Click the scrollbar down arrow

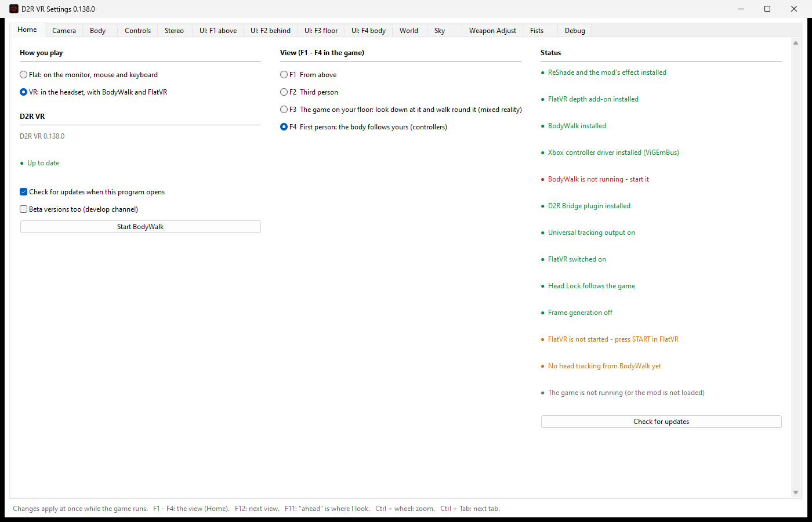[796, 492]
